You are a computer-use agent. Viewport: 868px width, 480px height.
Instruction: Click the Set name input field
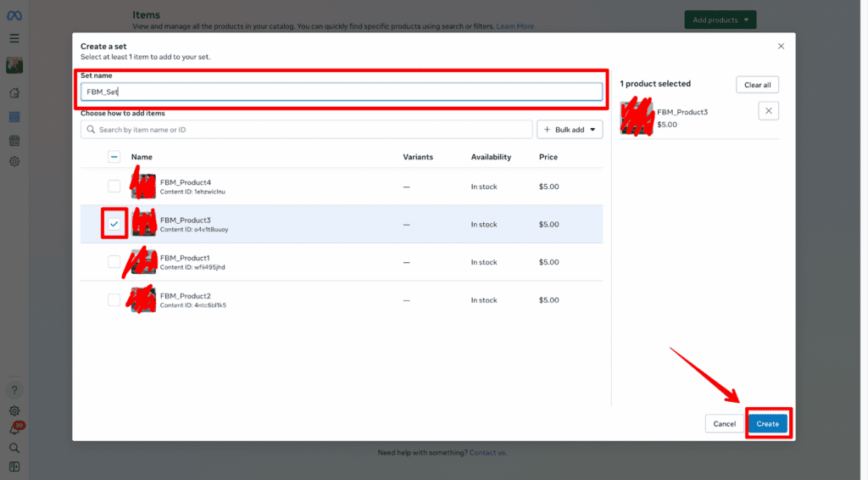[342, 92]
